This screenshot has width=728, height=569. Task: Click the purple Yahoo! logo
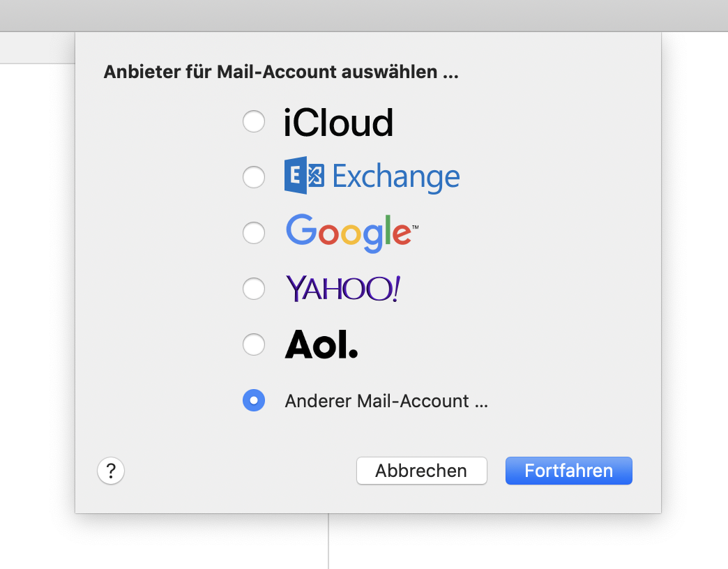(x=343, y=288)
